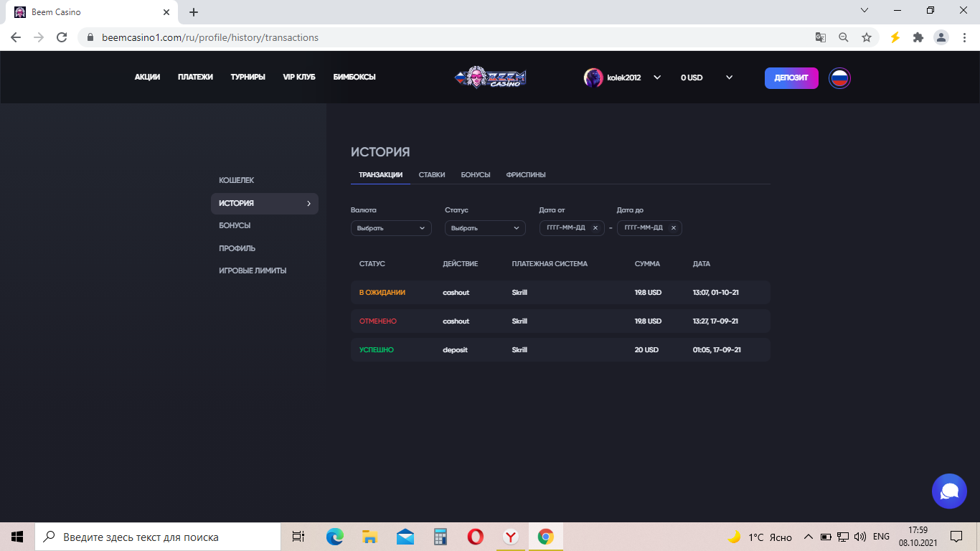Open 'Турниры' in the top navigation

(x=248, y=77)
